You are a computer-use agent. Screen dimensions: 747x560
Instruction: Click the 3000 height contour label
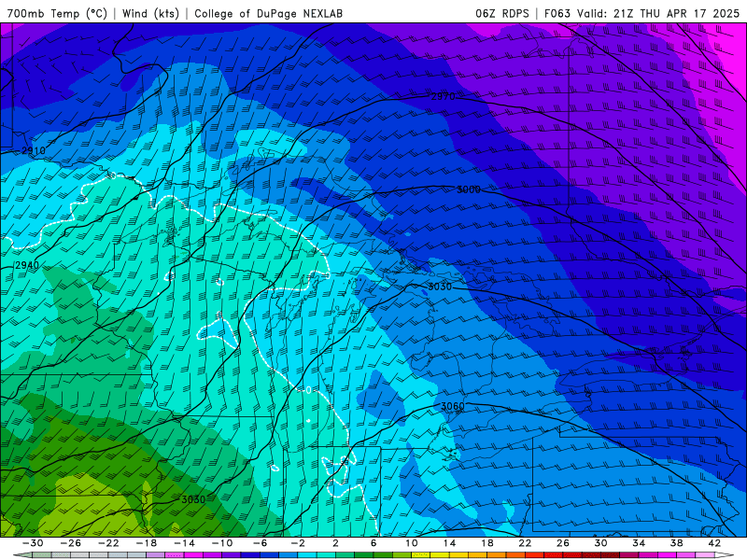pos(469,189)
